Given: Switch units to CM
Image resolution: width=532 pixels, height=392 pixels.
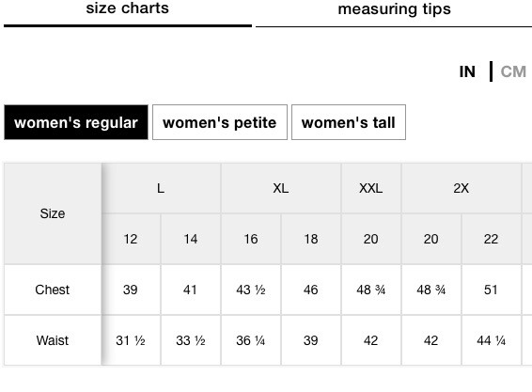Looking at the screenshot, I should tap(513, 71).
